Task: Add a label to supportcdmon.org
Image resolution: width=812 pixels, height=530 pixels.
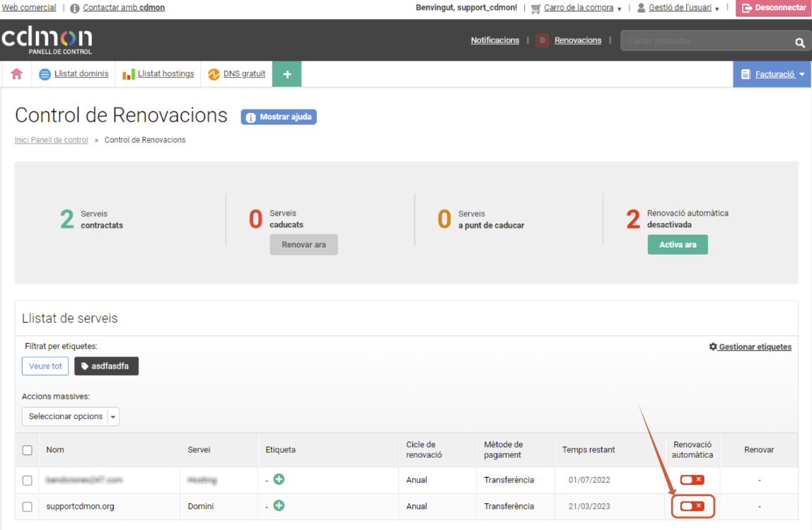Action: tap(279, 506)
